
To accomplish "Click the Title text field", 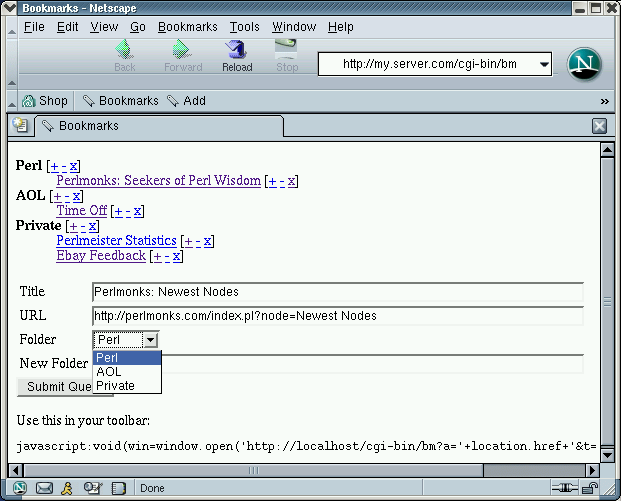I will tap(338, 292).
